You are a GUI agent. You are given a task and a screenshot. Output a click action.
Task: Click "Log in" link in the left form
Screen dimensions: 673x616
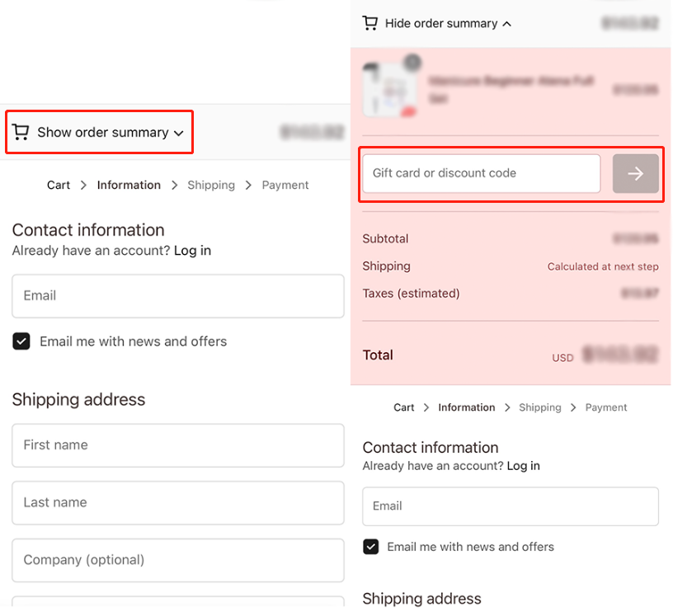[192, 250]
